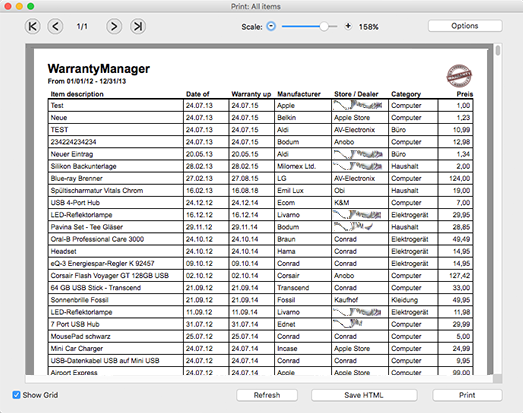523x413 pixels.
Task: Click the '234224234234' item cell
Action: (x=116, y=142)
